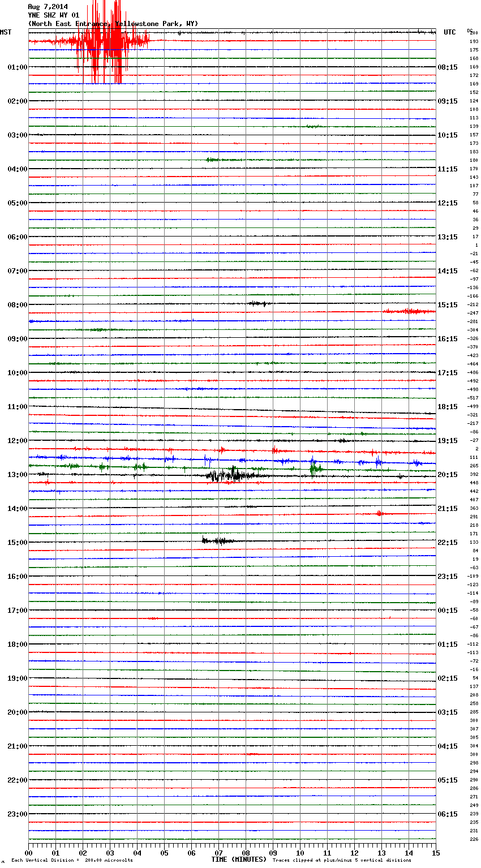Image resolution: width=481 pixels, height=868 pixels.
Task: Select the '22:00' MST row label
Action: (x=18, y=780)
